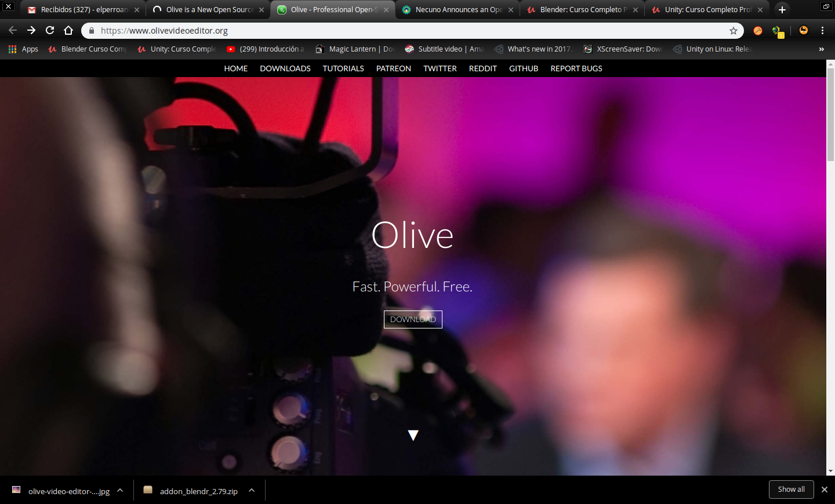Open options for addon_blendr_2.79.zip download
Screen dimensions: 835x504
[251, 490]
